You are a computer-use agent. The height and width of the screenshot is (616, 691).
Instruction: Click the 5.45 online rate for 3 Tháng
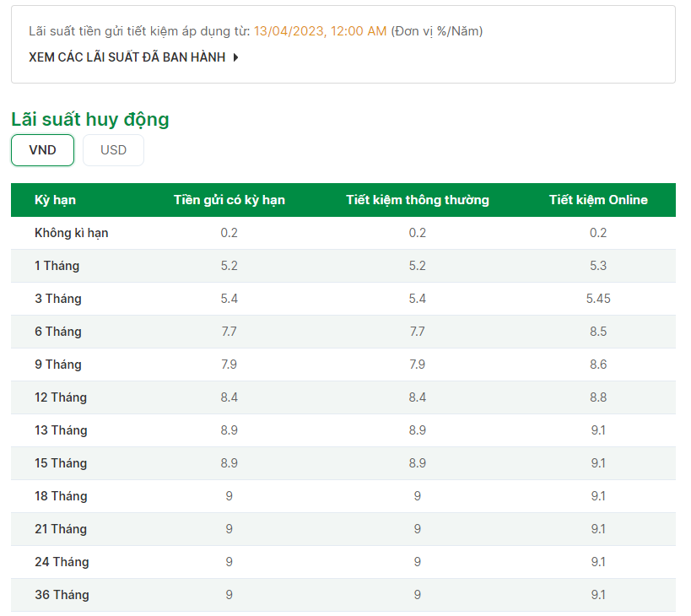tap(598, 299)
